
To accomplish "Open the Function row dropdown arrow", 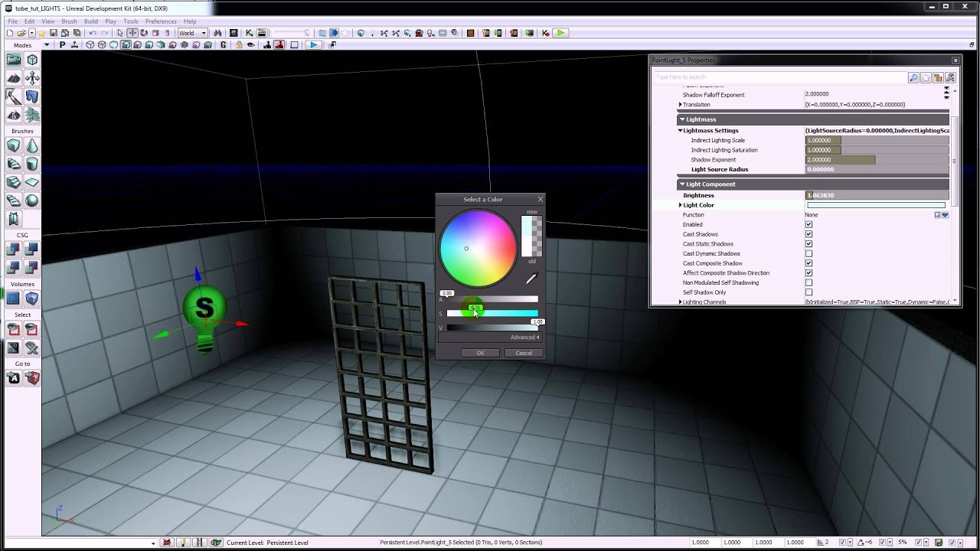I will (946, 215).
